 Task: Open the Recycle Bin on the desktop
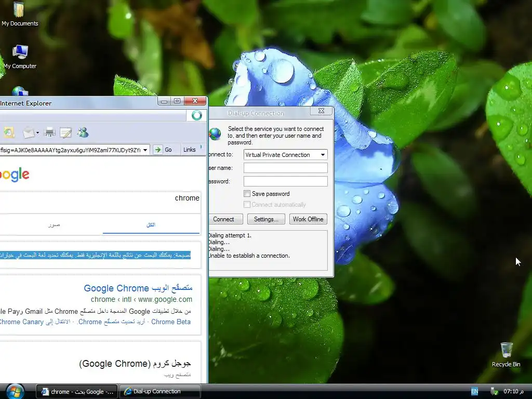(506, 354)
